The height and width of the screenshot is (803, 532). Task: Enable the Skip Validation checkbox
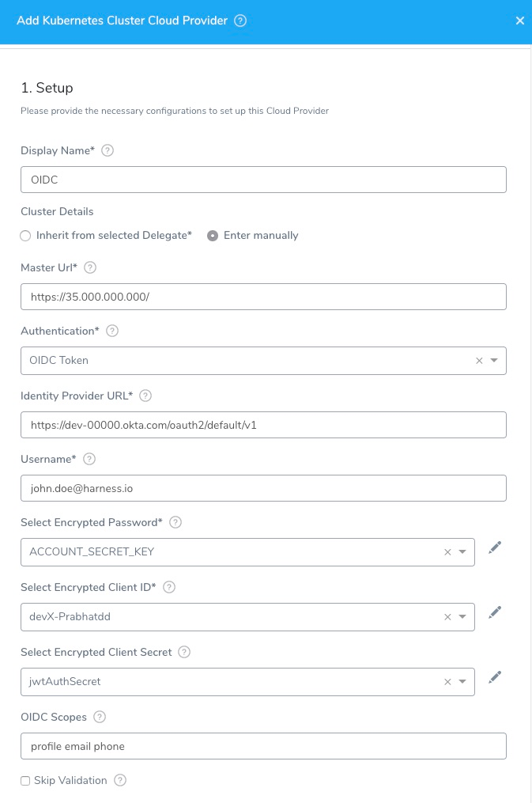[25, 781]
